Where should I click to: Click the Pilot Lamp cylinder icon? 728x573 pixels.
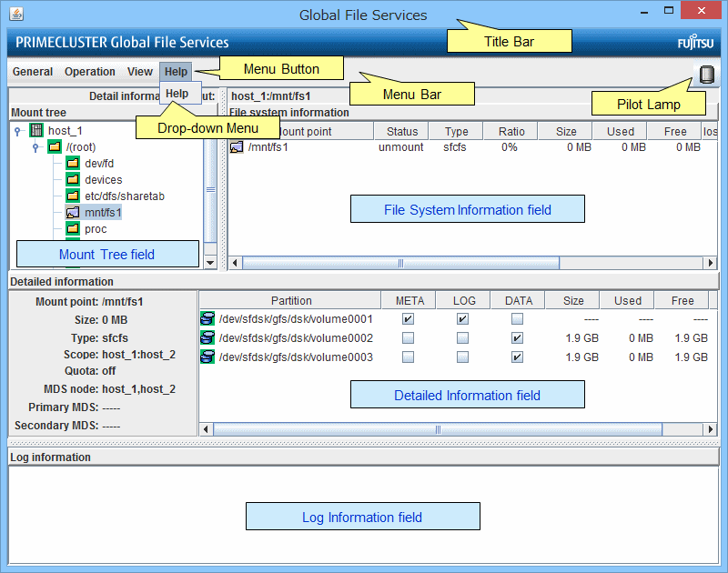707,75
